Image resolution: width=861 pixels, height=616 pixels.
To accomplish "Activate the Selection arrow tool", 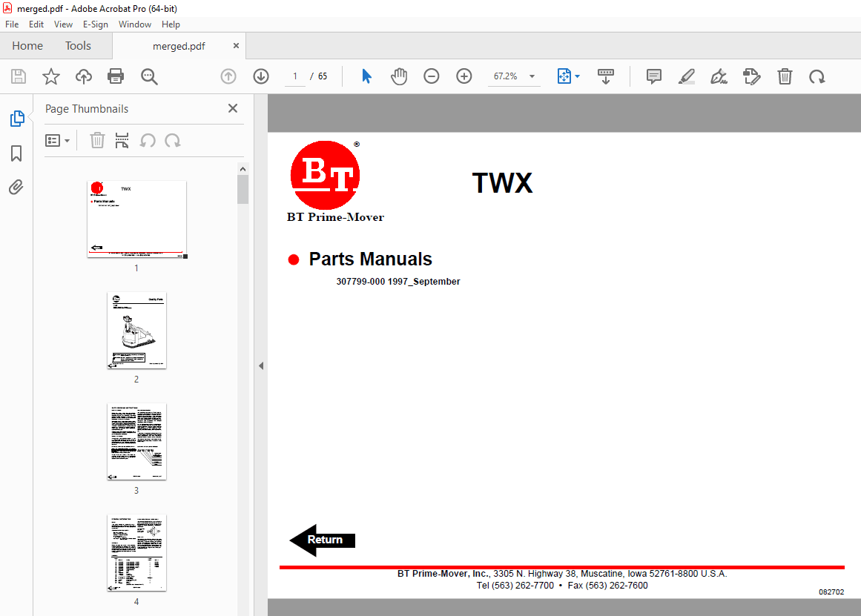I will point(366,76).
